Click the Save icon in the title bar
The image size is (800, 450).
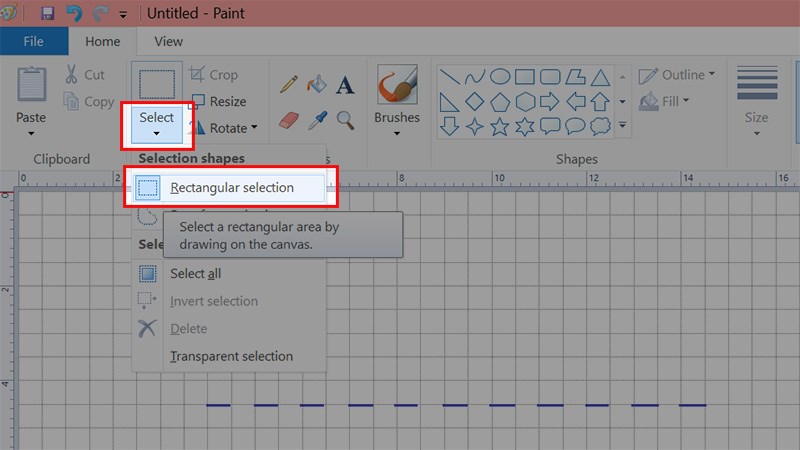(47, 13)
